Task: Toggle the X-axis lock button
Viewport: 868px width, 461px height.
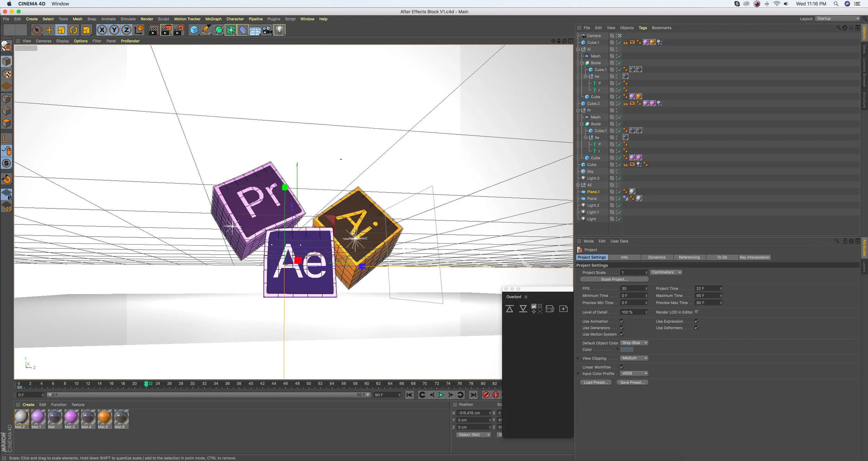Action: click(x=102, y=30)
